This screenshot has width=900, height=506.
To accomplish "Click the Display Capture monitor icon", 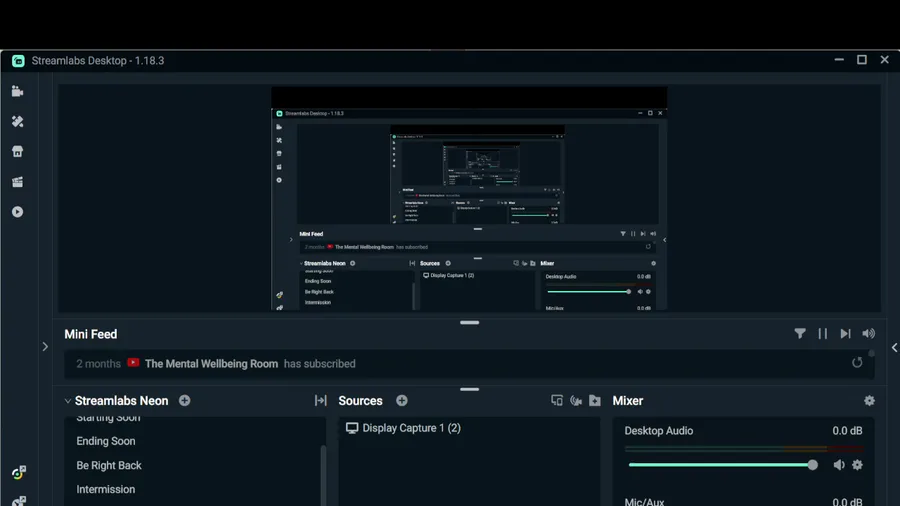I will click(352, 428).
